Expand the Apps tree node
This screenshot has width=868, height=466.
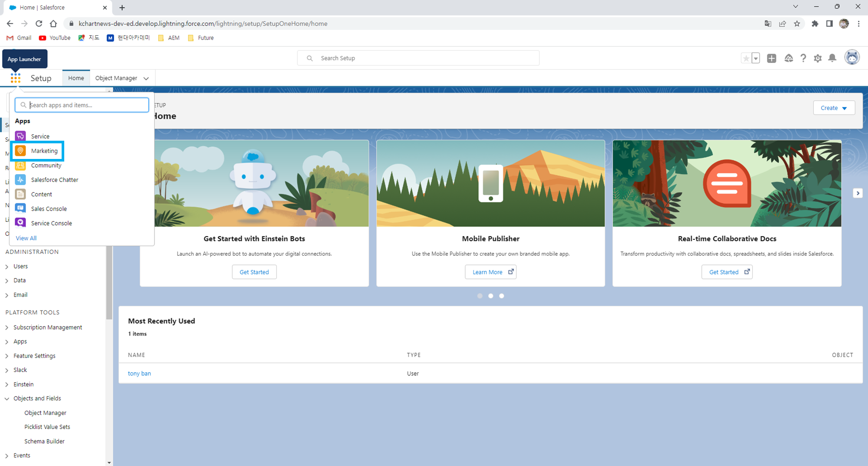point(7,342)
